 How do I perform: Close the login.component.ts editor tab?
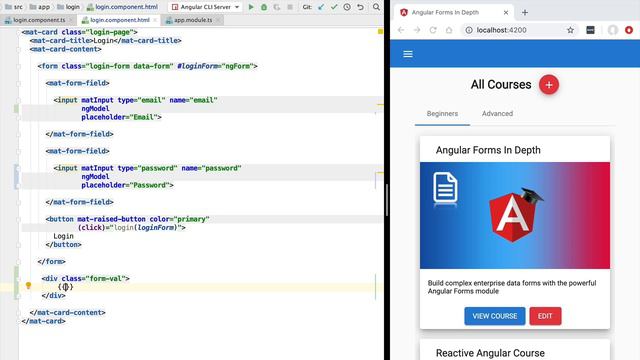pos(71,20)
